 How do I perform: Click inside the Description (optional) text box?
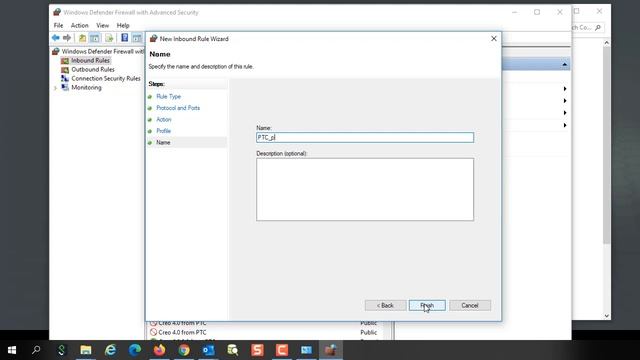point(365,189)
